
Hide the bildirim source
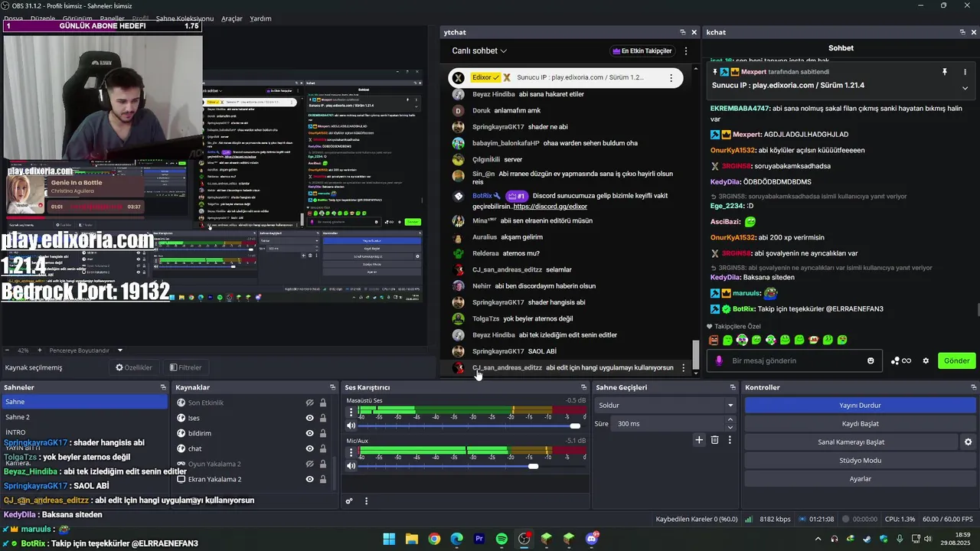(310, 433)
